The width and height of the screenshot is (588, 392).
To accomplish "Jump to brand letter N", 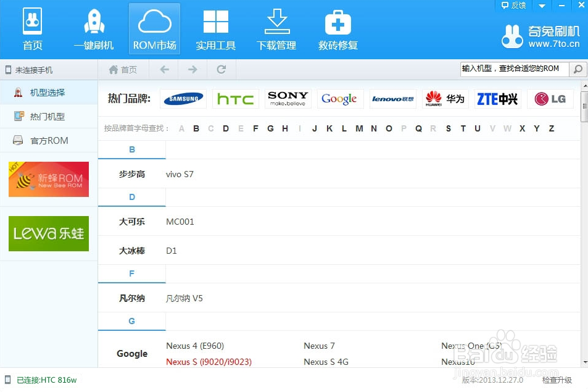I will [x=374, y=128].
